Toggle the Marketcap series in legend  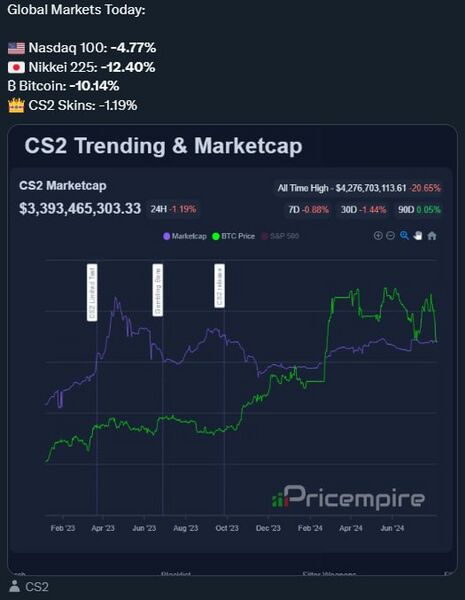pos(185,236)
